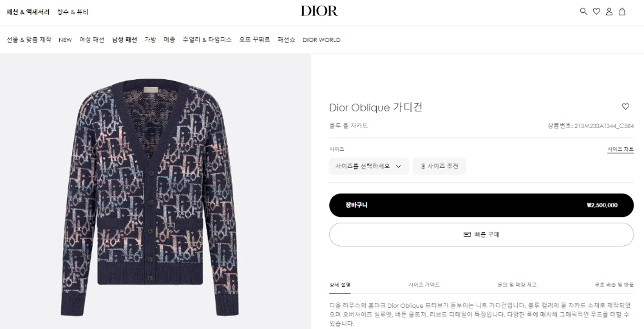Click the DIOR logo
Viewport: 644px width, 329px height.
[x=319, y=11]
